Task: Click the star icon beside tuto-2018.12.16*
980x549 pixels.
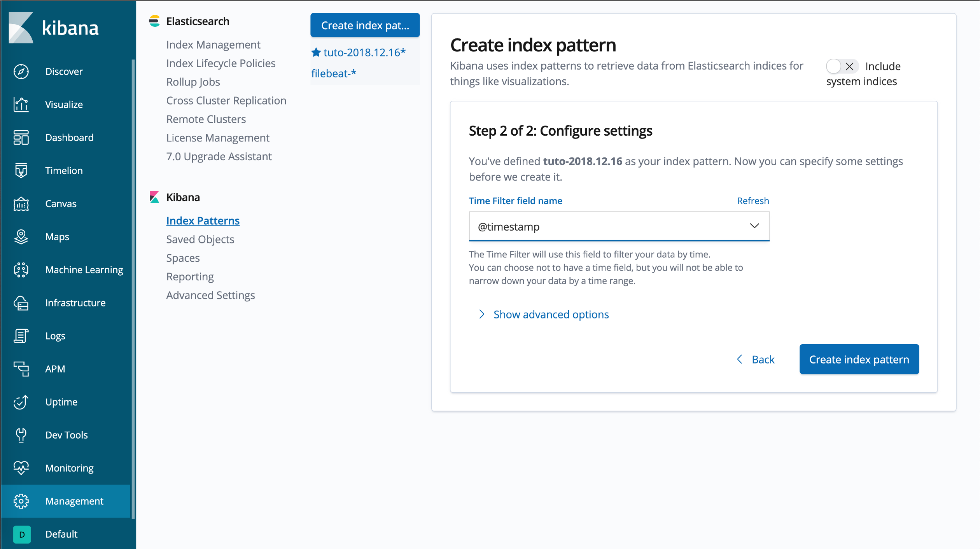Action: [316, 52]
